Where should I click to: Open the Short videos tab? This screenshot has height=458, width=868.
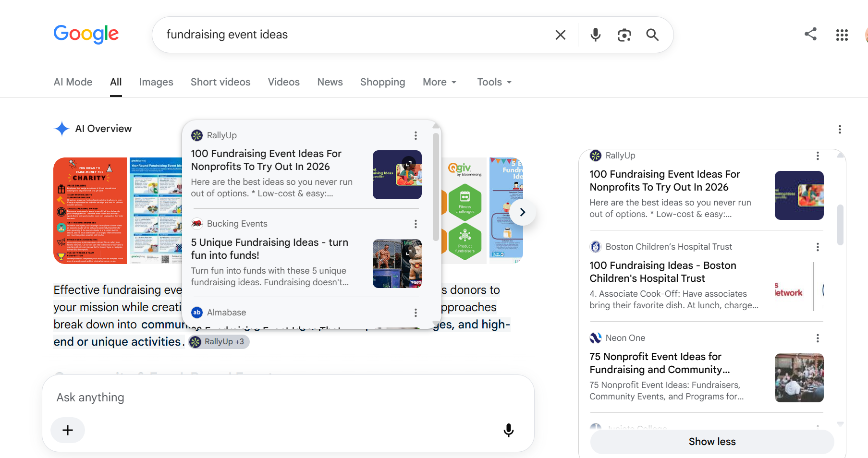pyautogui.click(x=220, y=82)
